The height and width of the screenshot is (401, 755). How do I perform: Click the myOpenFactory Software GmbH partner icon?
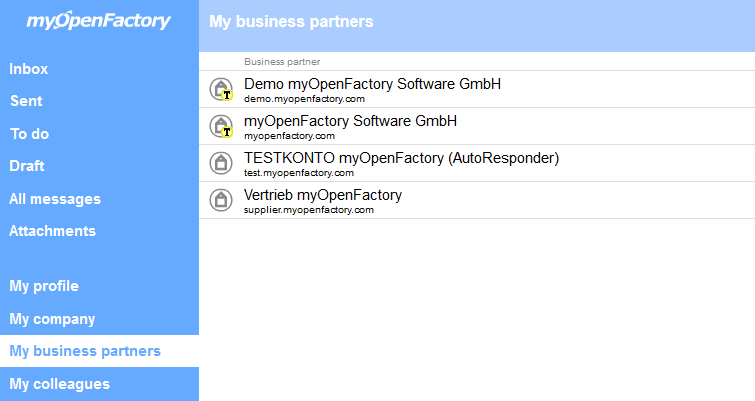(221, 126)
